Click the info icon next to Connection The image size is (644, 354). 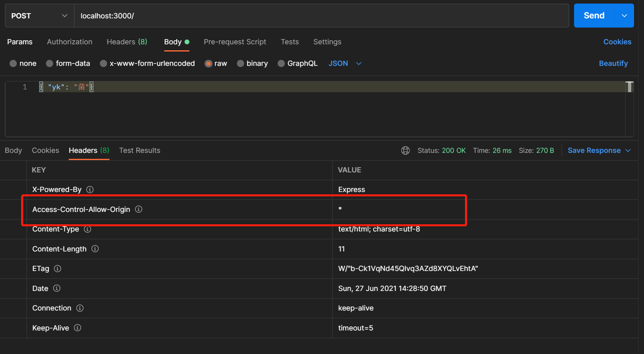tap(80, 308)
